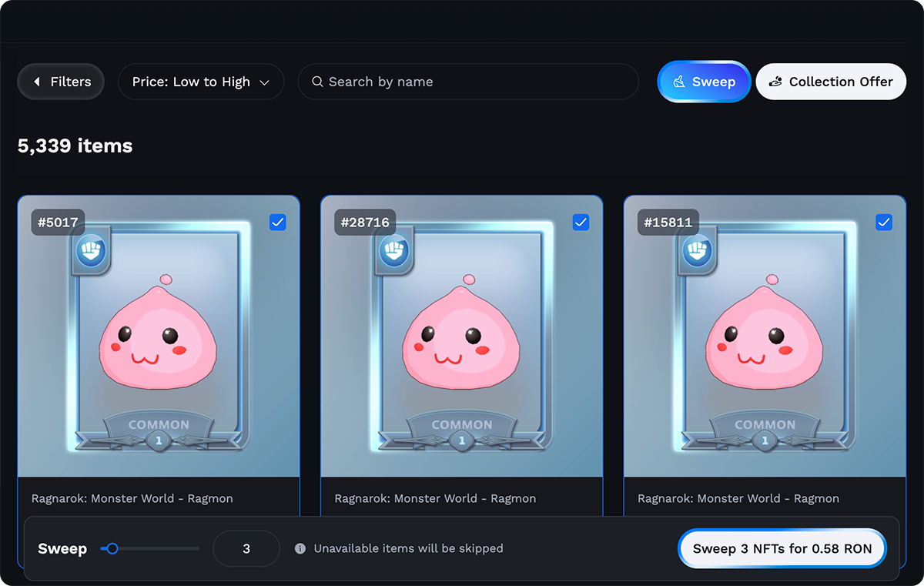Viewport: 924px width, 586px height.
Task: Click the hand icon in Collection Offer
Action: pos(775,82)
